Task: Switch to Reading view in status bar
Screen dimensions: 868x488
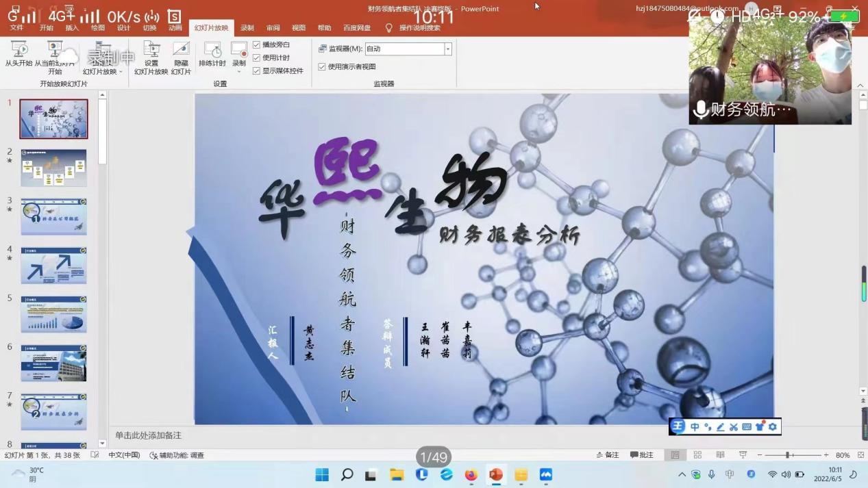Action: point(720,455)
